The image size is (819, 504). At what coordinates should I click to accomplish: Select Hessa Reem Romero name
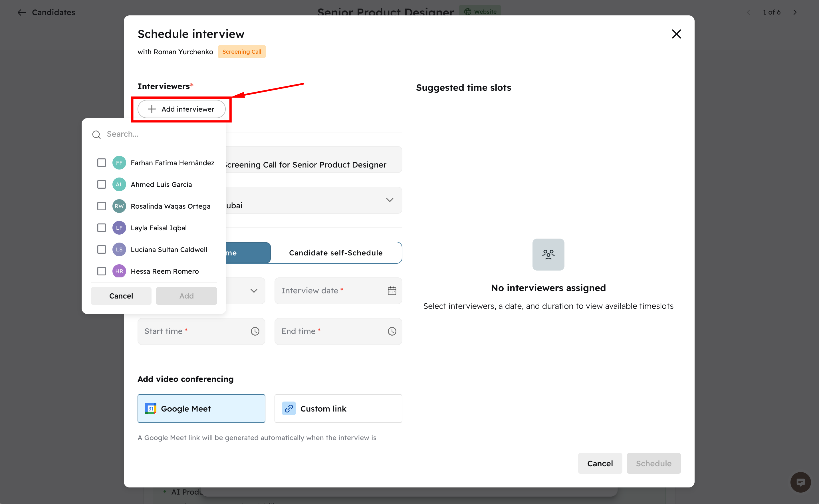tap(165, 271)
